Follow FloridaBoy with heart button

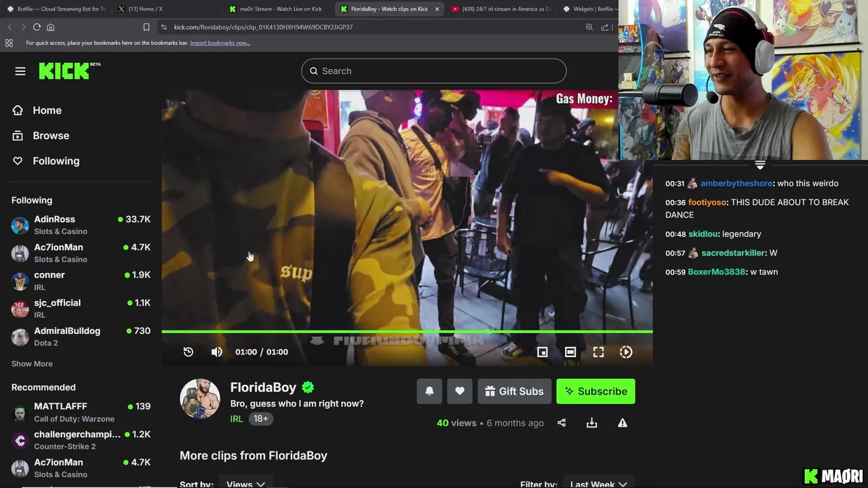(460, 391)
